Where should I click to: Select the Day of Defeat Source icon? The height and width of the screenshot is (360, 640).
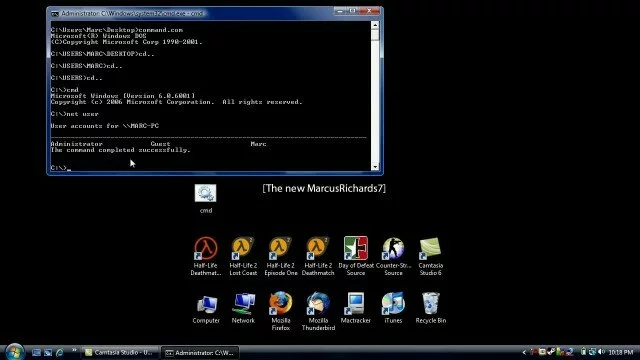[356, 256]
